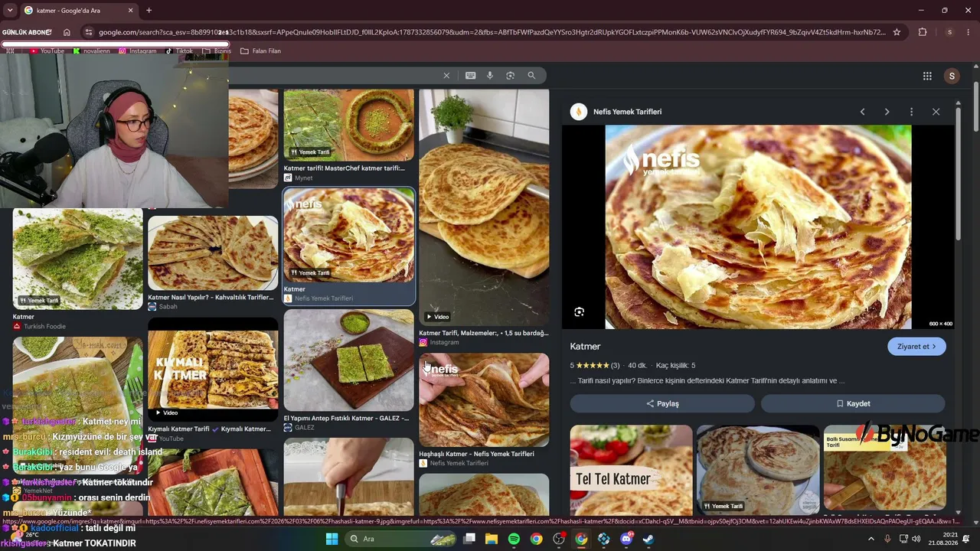
Task: Open the Chrome extensions menu
Action: [923, 32]
